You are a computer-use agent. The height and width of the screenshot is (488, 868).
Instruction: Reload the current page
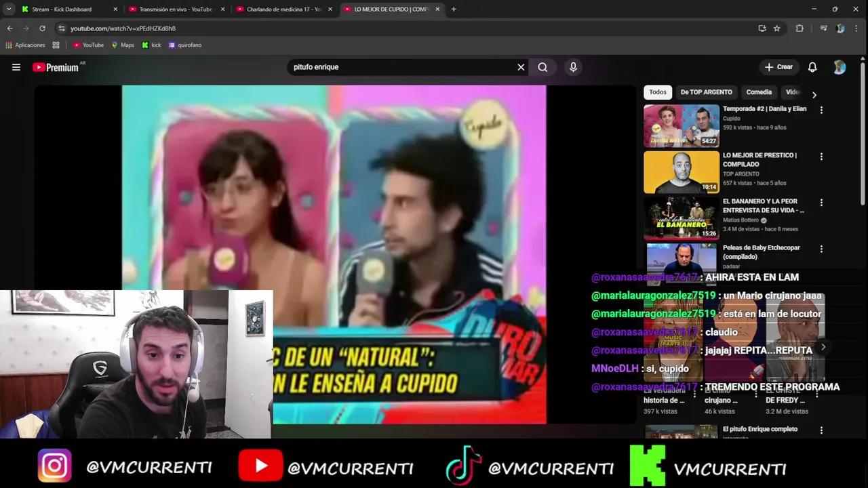42,28
